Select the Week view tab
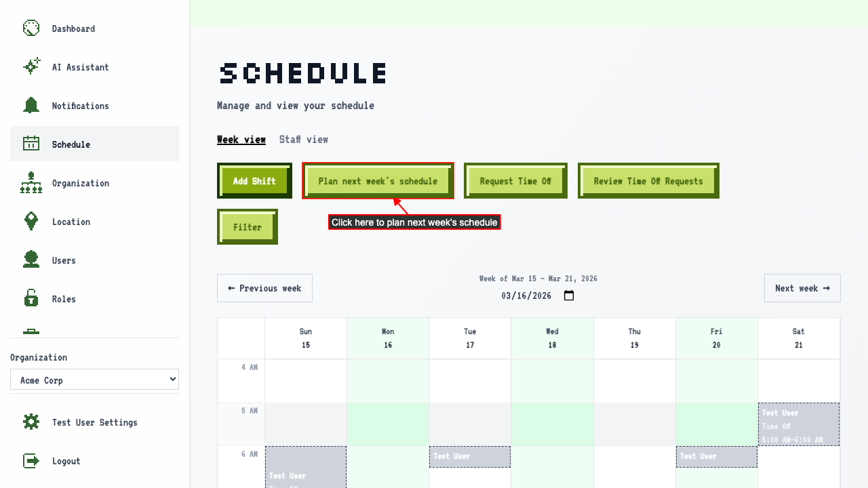Screen dimensions: 868x488 [241, 140]
